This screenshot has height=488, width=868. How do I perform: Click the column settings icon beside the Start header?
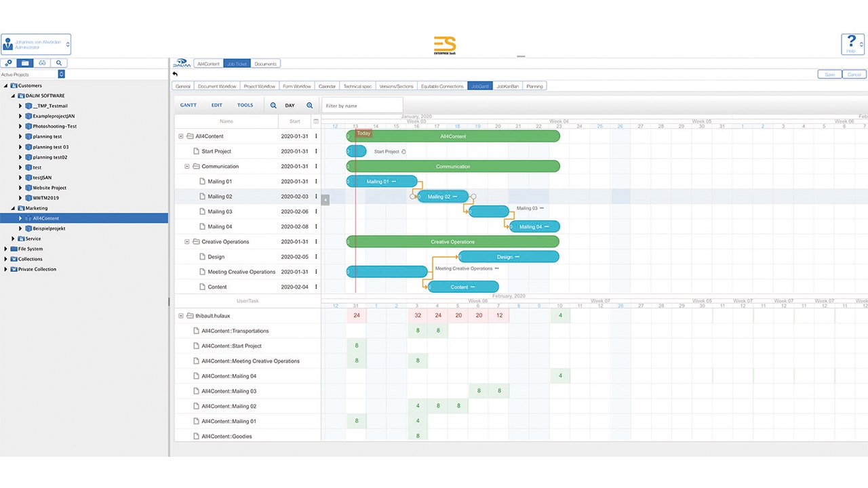coord(315,121)
